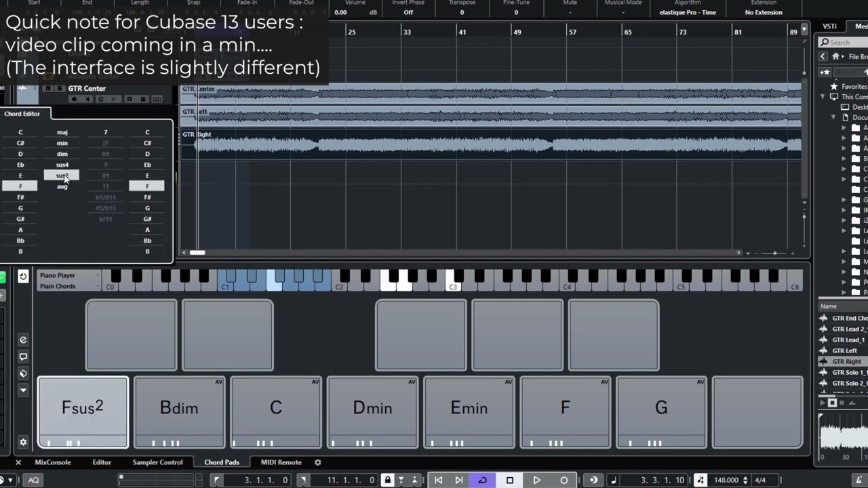
Task: Open the No Extension dropdown
Action: pos(764,12)
